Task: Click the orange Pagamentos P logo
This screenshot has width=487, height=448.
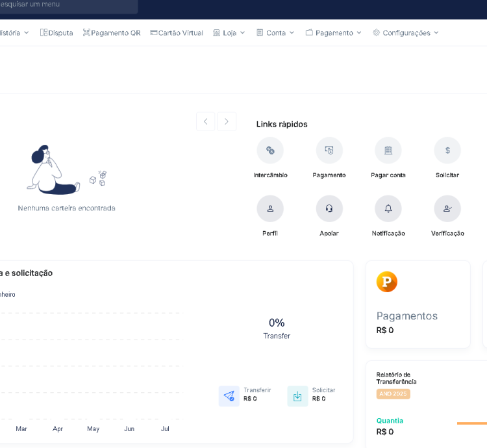Action: [x=387, y=282]
